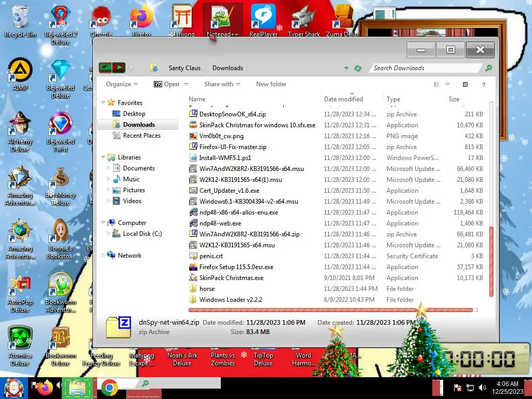The width and height of the screenshot is (532, 399).
Task: Change view using the view icon button
Action: coord(436,84)
